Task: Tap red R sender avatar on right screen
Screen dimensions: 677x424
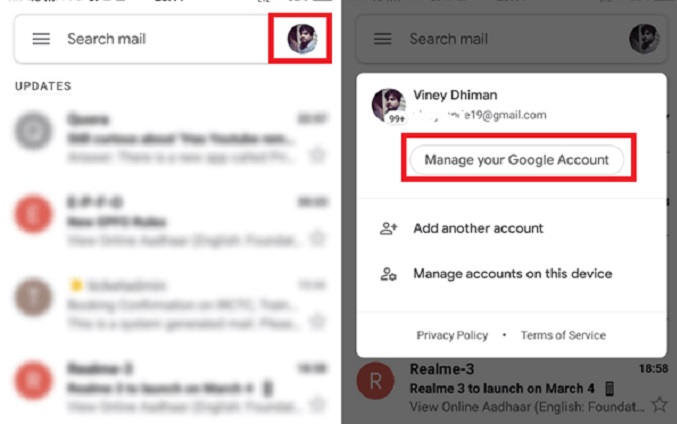Action: point(375,380)
